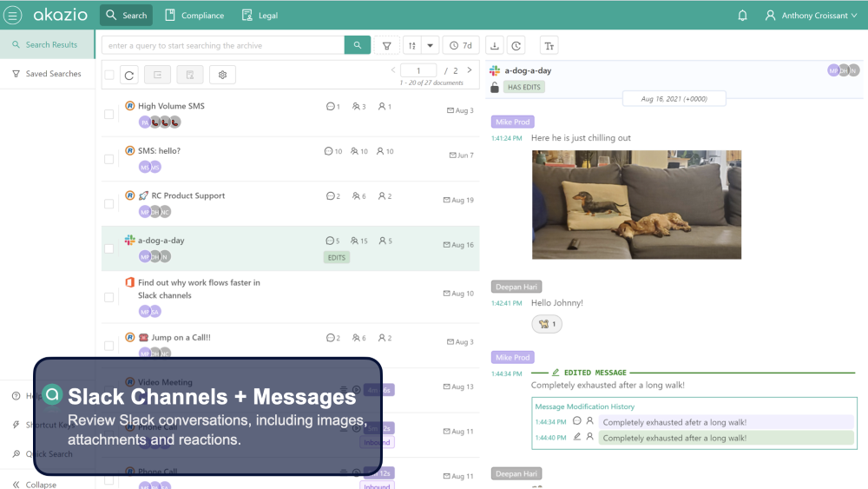868x489 pixels.
Task: Click the HAS EDITS badge
Action: tap(524, 87)
